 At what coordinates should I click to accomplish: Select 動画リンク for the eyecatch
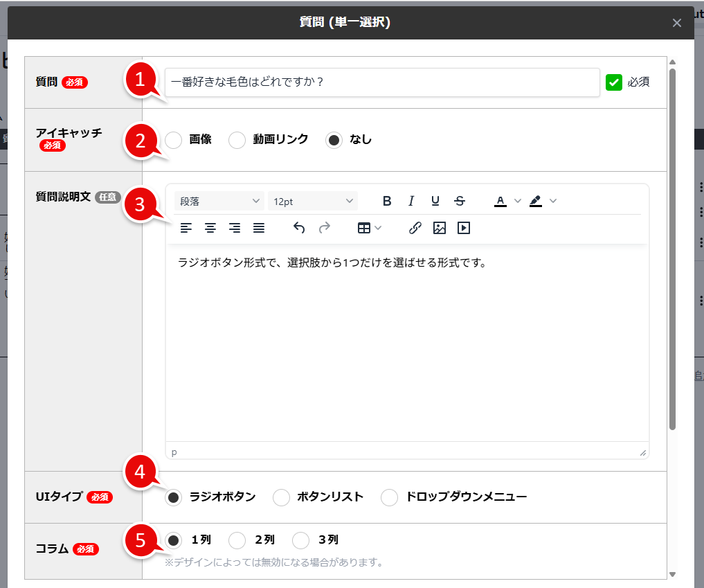click(237, 139)
